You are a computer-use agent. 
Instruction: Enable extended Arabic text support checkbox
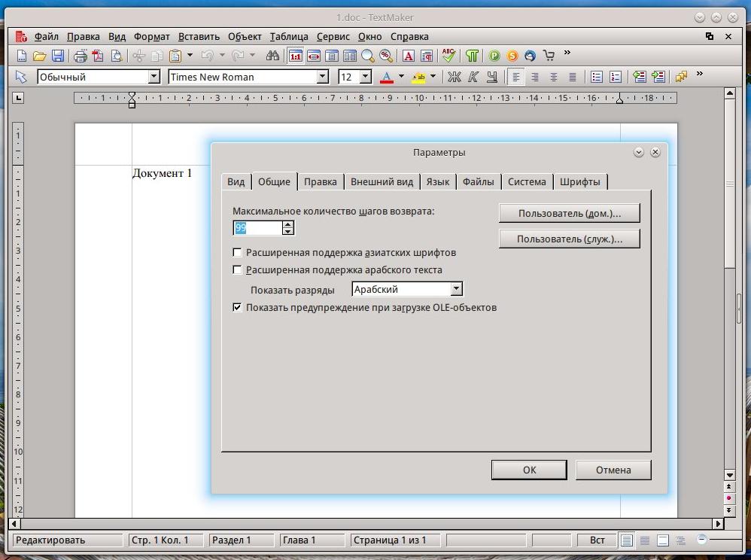pyautogui.click(x=237, y=269)
